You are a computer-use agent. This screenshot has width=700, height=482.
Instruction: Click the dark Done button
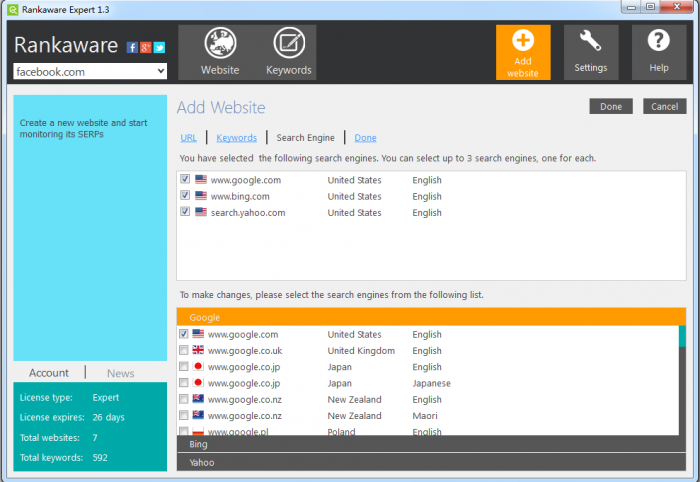[611, 106]
